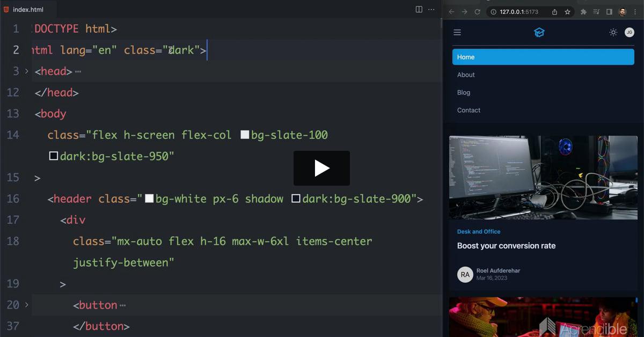Split the editor with the split icon
Image resolution: width=644 pixels, height=337 pixels.
(419, 9)
